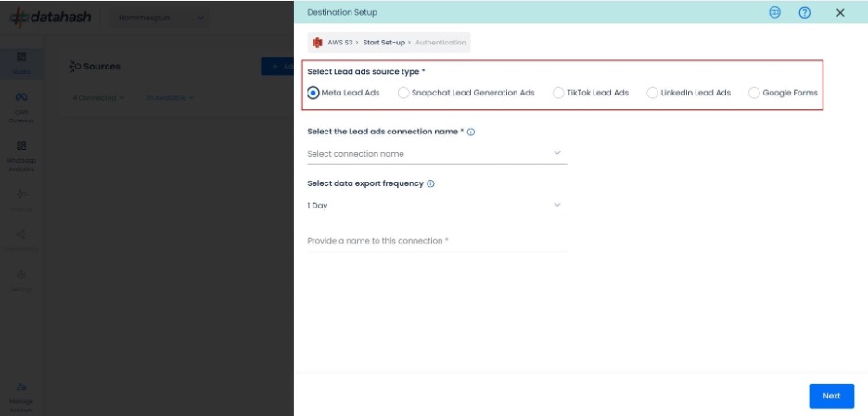Select the Meta Lead Ads radio button

coord(313,93)
